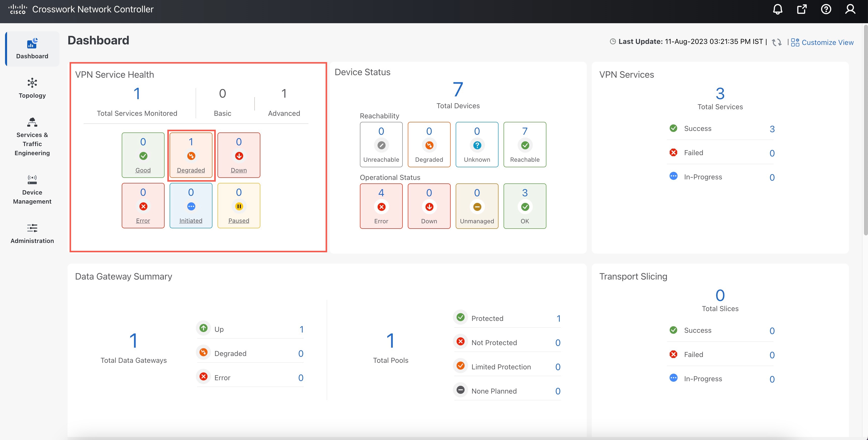Open the operational Down devices tile
The width and height of the screenshot is (868, 440).
click(x=429, y=206)
